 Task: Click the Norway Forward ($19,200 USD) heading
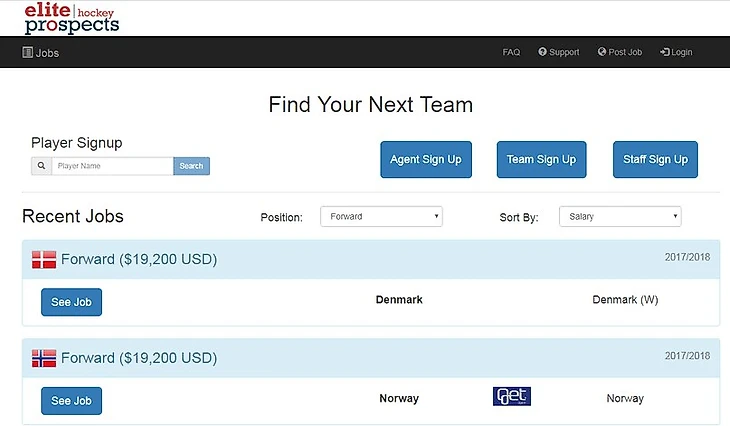tap(139, 358)
